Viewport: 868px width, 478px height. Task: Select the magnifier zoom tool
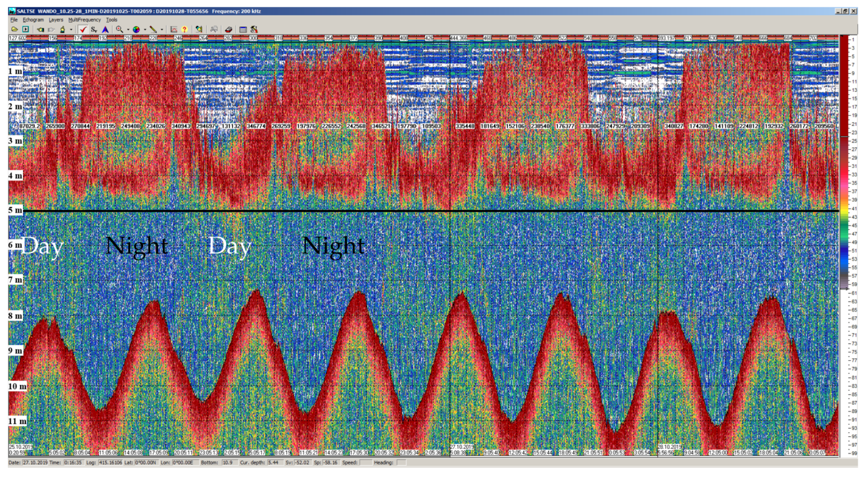click(x=119, y=29)
